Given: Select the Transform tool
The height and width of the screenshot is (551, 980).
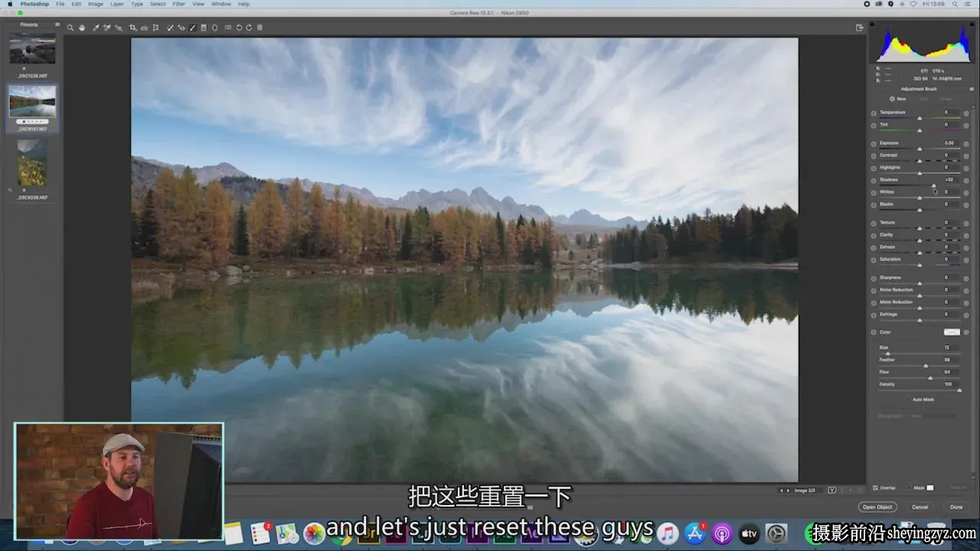Looking at the screenshot, I should click(x=155, y=28).
